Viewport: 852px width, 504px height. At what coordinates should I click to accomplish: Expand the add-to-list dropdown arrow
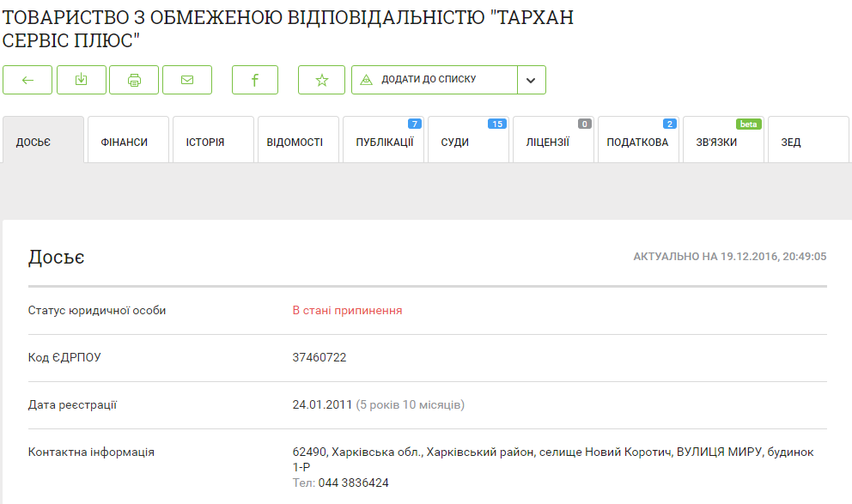pos(531,80)
